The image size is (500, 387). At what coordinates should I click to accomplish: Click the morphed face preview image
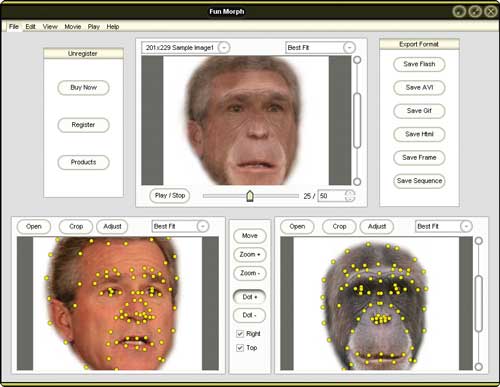click(x=246, y=120)
